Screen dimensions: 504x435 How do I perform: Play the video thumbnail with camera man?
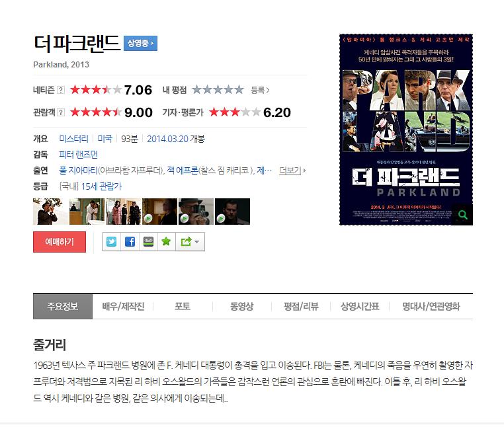tap(196, 212)
